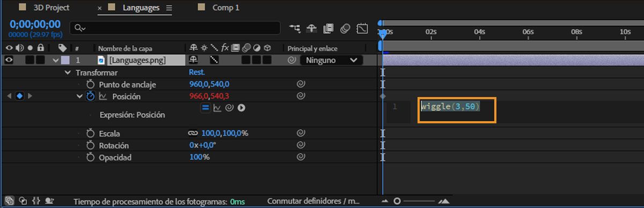Image resolution: width=644 pixels, height=208 pixels.
Task: Click the Opacidad value 100%
Action: (x=199, y=158)
